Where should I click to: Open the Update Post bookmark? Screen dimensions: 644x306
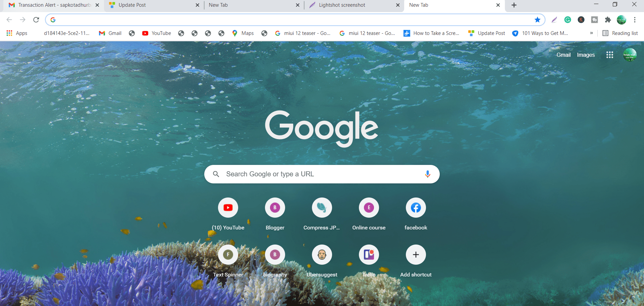click(486, 33)
